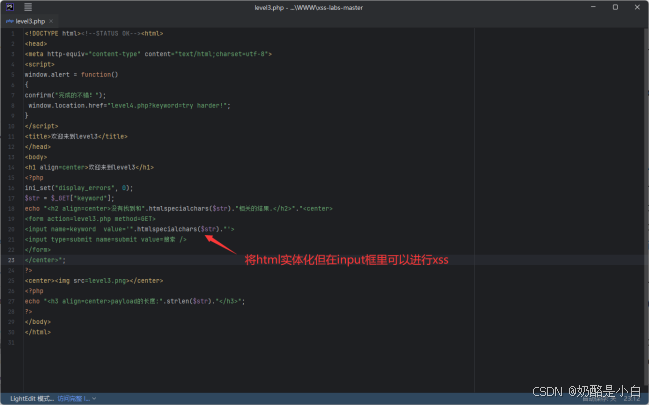Click the closing </html> tag line
The height and width of the screenshot is (406, 650).
[38, 333]
